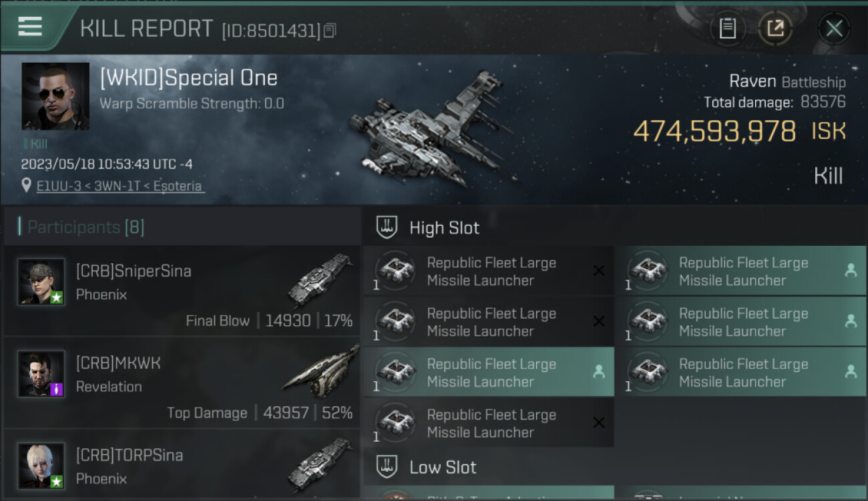
Task: Copy the kill report ID
Action: coord(330,31)
